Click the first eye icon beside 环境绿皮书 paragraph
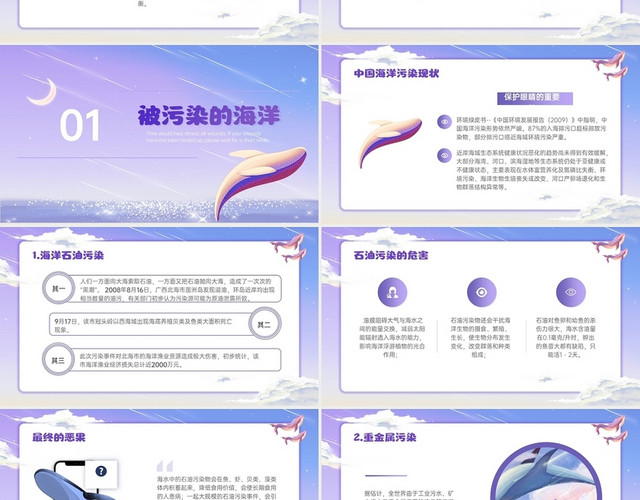640x500 pixels. (444, 122)
